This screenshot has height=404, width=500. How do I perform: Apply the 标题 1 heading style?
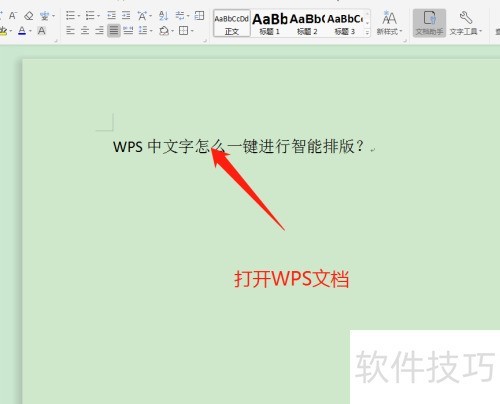pos(269,23)
